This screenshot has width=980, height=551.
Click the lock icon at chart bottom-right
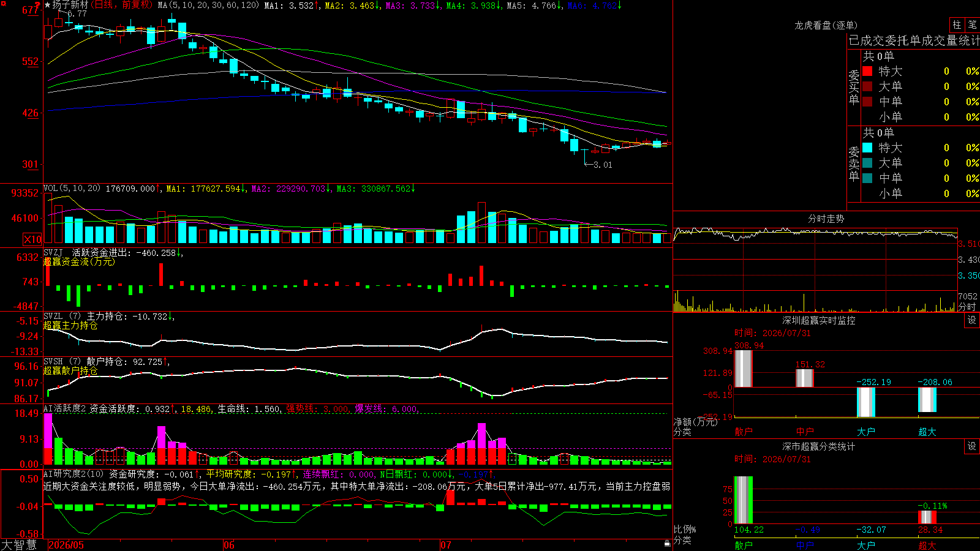click(667, 543)
